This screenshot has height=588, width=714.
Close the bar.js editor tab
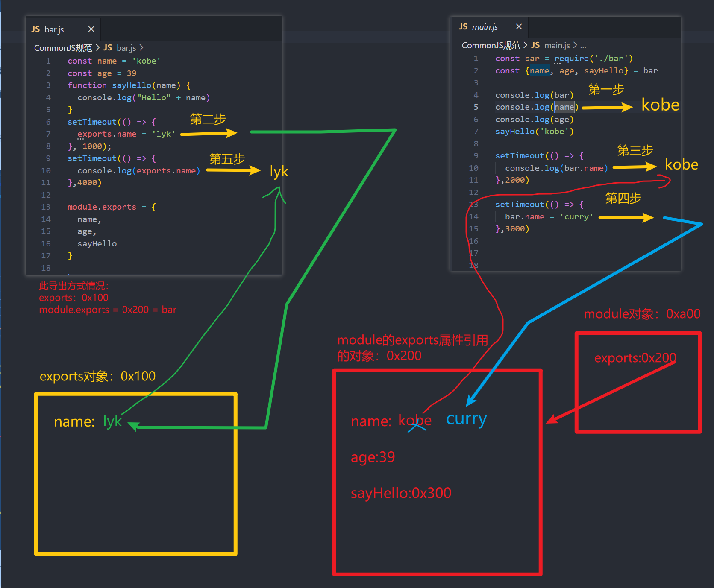(91, 29)
